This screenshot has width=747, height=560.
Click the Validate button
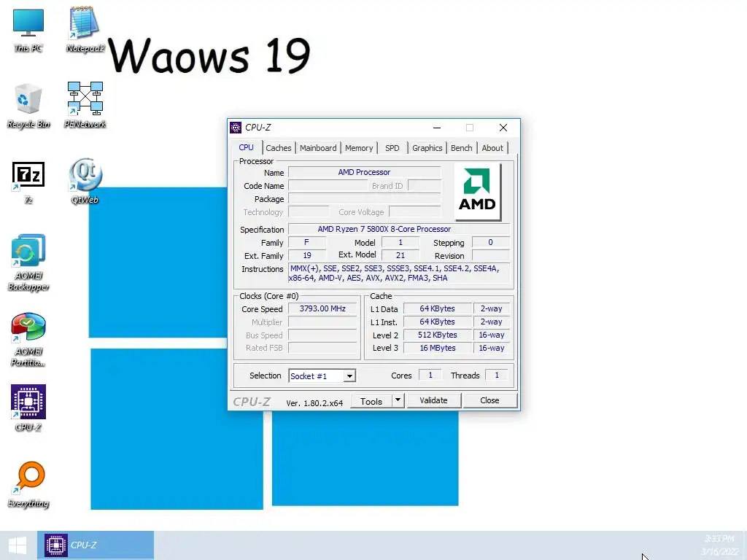click(433, 400)
